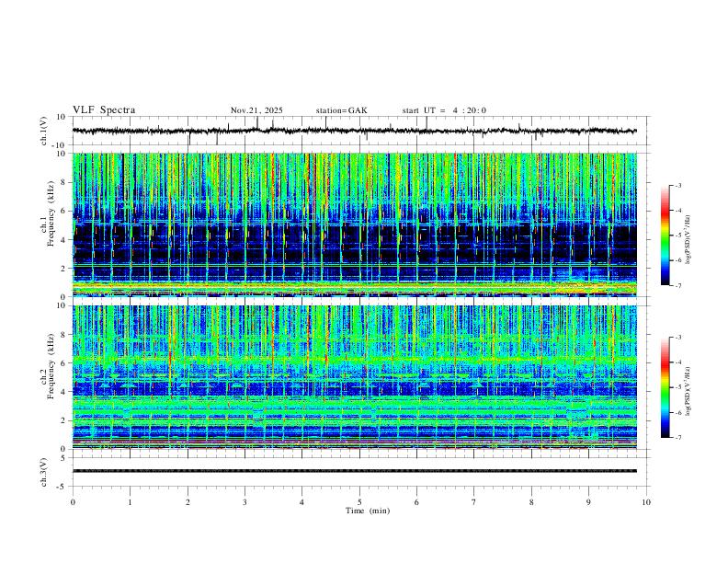Image resolution: width=728 pixels, height=563 pixels.
Task: Click the "station=GAK" label
Action: [x=341, y=110]
